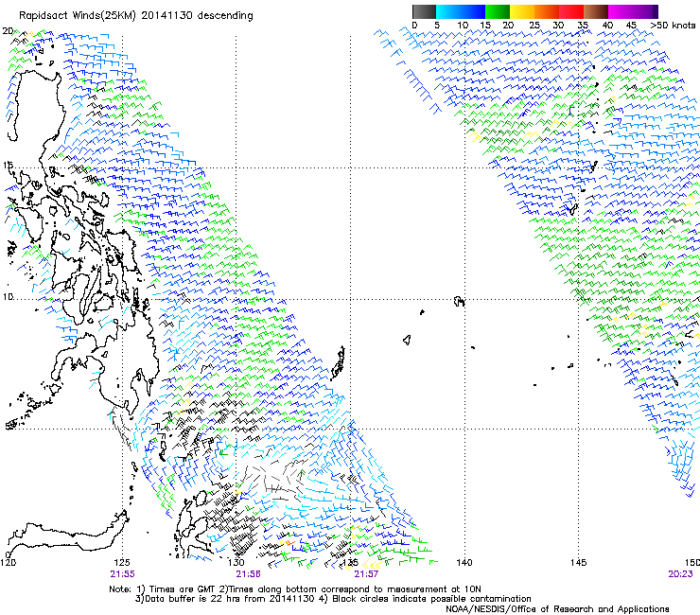Click the '30' label under the color bar
Image resolution: width=700 pixels, height=615 pixels.
pyautogui.click(x=558, y=25)
